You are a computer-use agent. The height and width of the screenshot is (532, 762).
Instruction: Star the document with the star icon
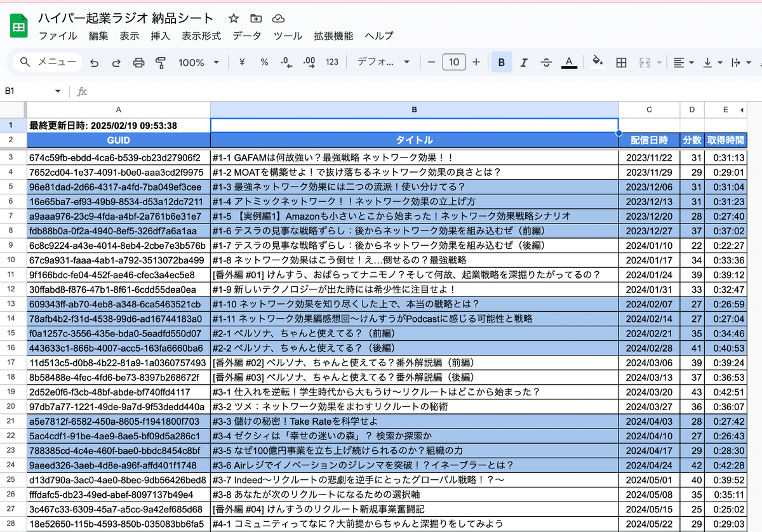click(x=234, y=18)
